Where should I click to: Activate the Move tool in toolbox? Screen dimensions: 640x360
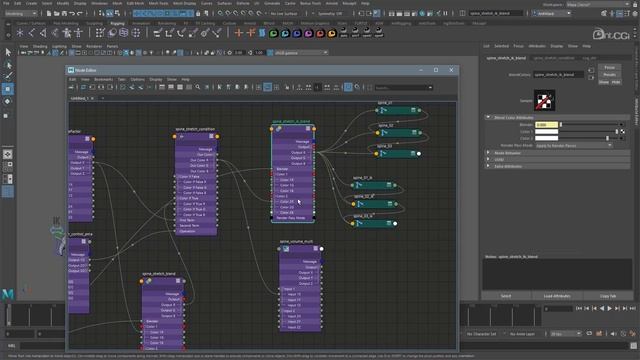click(x=8, y=89)
